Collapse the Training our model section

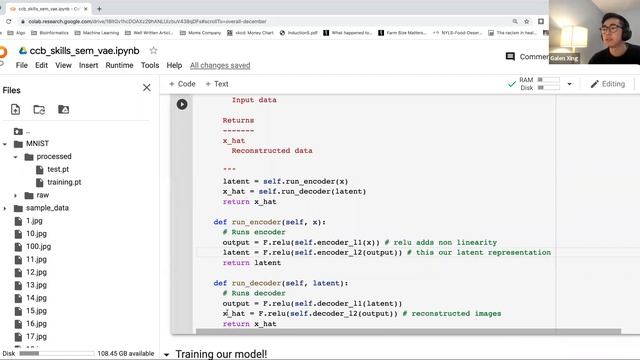pyautogui.click(x=166, y=355)
